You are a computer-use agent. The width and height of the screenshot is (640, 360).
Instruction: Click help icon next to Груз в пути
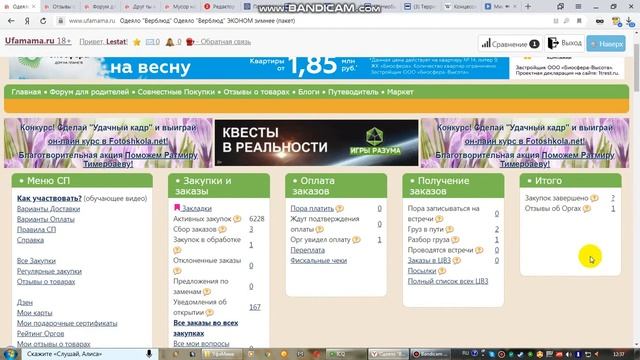point(449,229)
